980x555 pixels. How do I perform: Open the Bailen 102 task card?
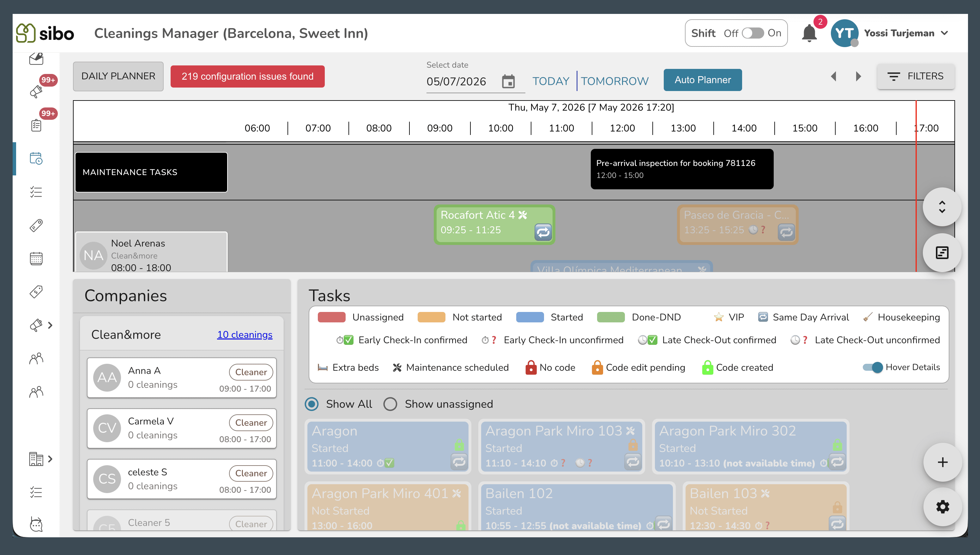(x=577, y=507)
